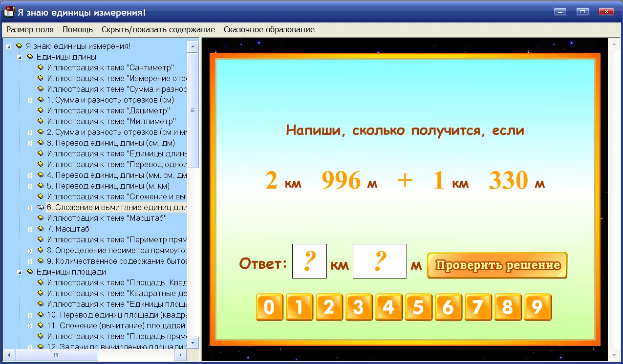The width and height of the screenshot is (623, 364).
Task: Open illustration "Единицы длинь…" tree item
Action: click(117, 153)
